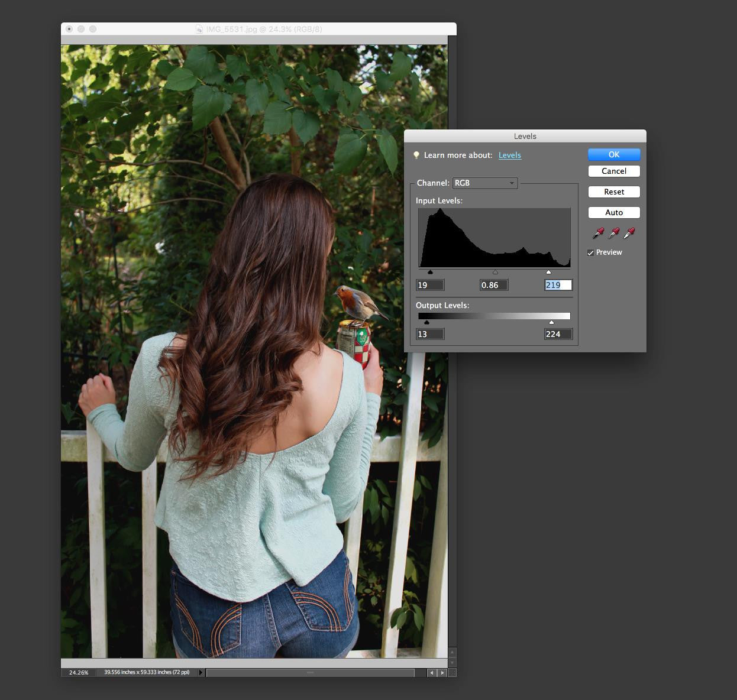Click the zoom percentage box showing 24.26%
The image size is (737, 700).
(x=79, y=672)
